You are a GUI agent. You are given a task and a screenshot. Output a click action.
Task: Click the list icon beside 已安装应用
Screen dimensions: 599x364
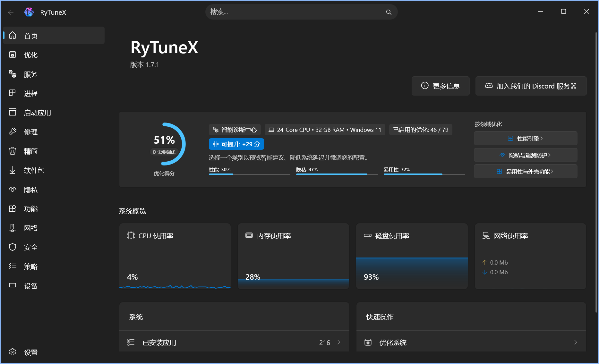[131, 342]
